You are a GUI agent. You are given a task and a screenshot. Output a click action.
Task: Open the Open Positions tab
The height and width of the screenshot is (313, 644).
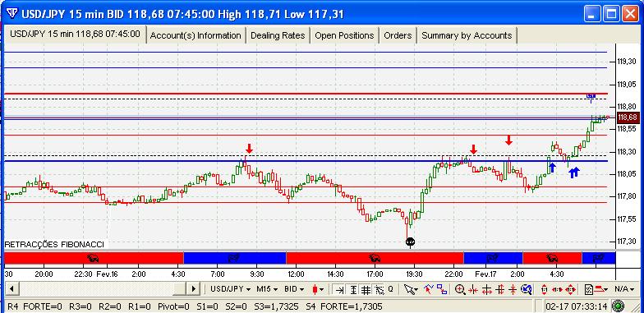344,35
